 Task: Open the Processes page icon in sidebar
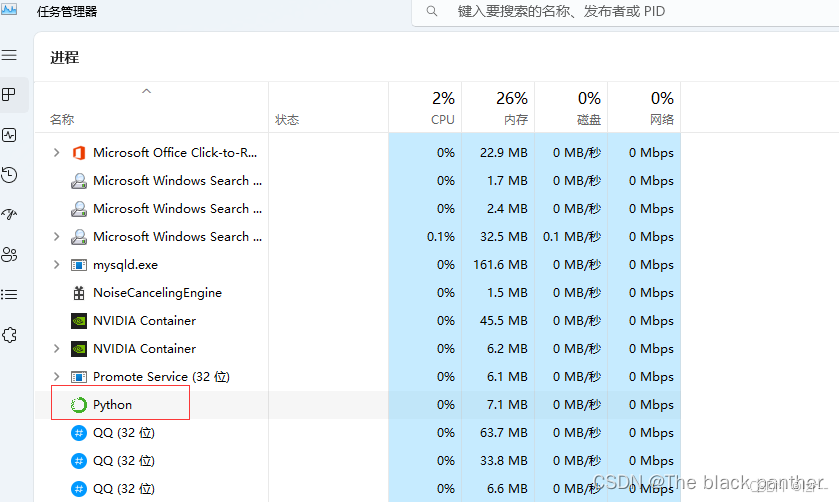(x=9, y=95)
